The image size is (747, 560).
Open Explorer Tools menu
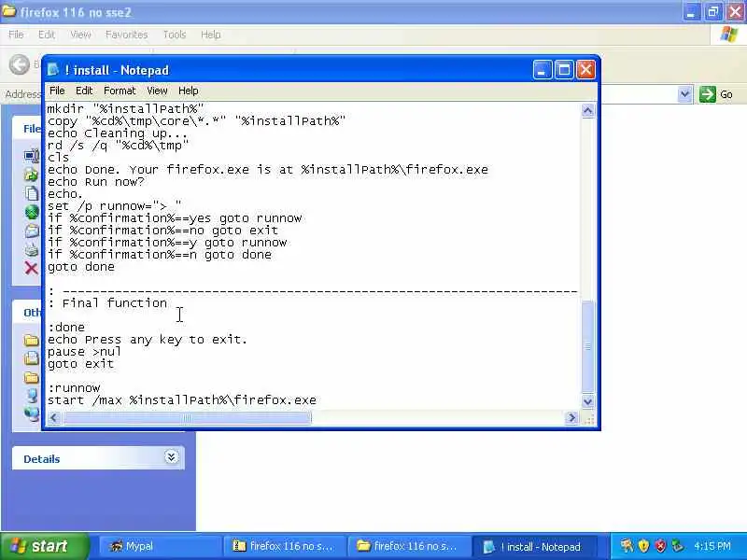(175, 35)
